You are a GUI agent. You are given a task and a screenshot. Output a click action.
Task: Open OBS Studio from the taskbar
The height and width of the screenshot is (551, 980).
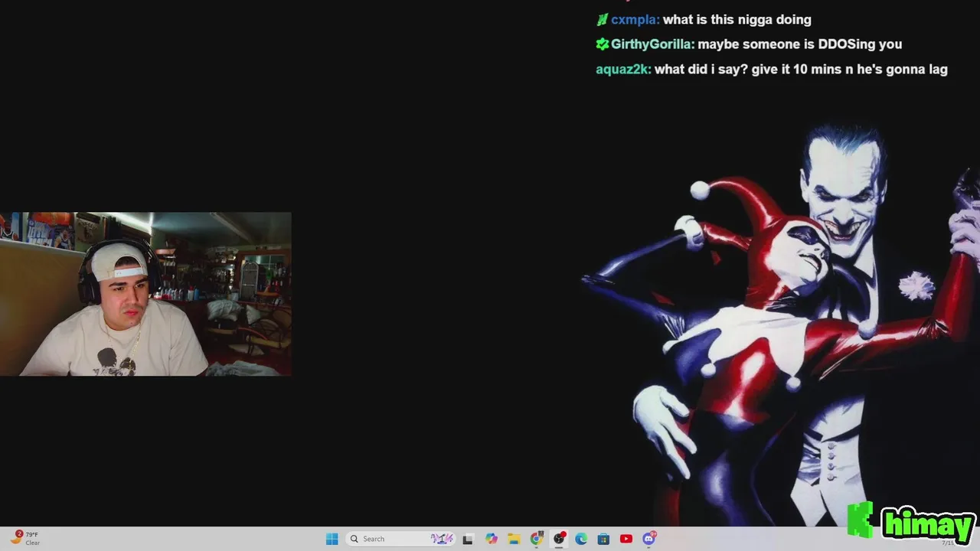559,539
